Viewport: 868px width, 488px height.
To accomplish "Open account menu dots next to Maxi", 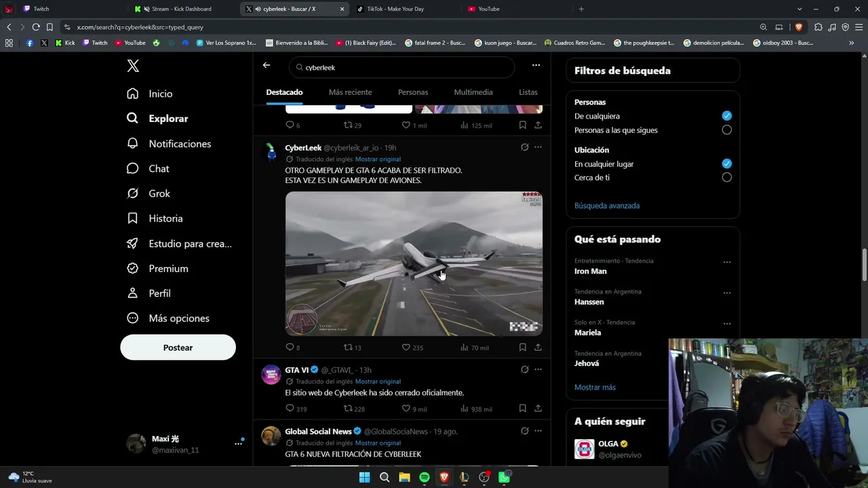I will (238, 443).
